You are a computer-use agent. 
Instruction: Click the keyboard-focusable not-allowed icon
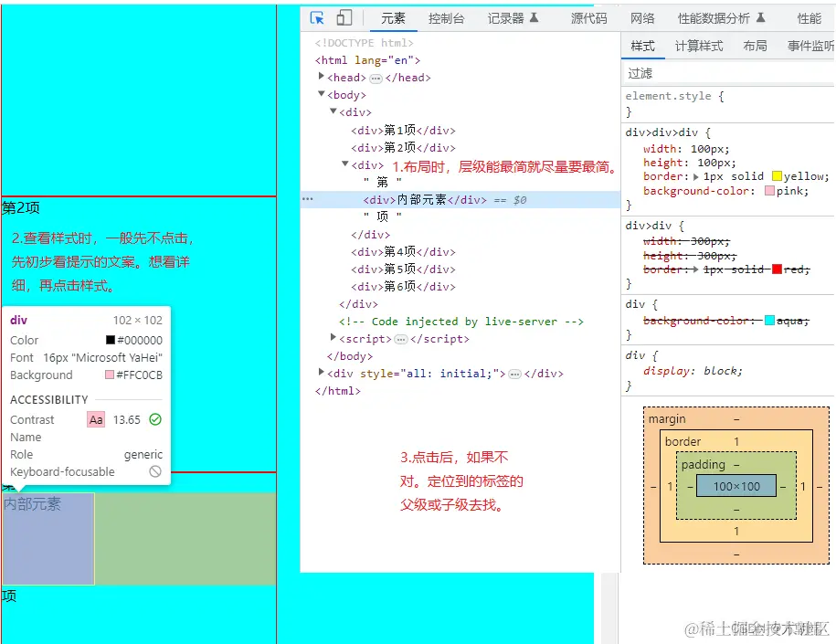point(155,471)
